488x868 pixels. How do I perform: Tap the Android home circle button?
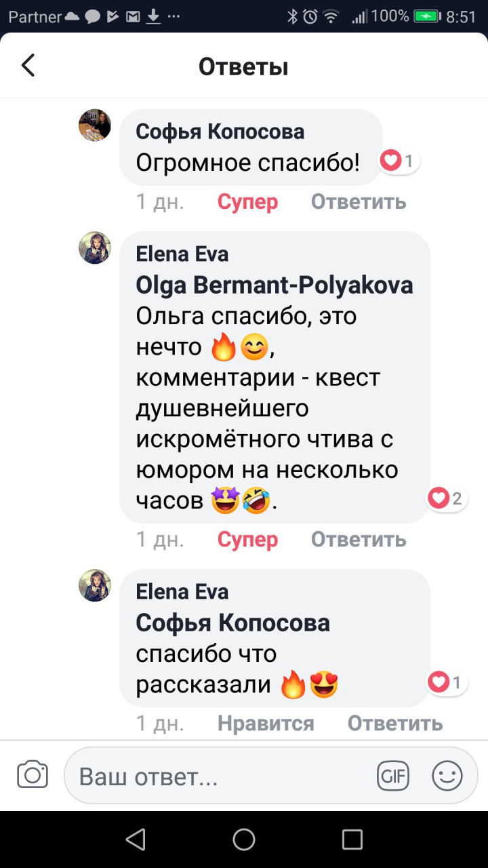click(244, 840)
